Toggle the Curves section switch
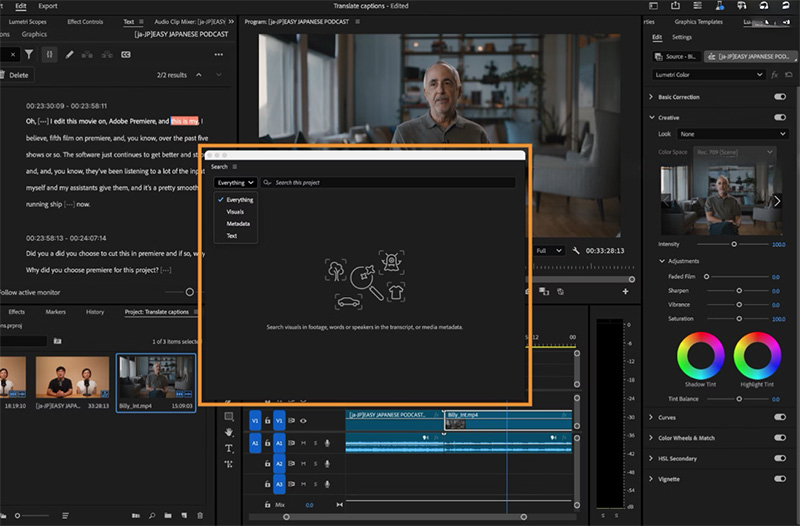The image size is (800, 526). tap(780, 417)
